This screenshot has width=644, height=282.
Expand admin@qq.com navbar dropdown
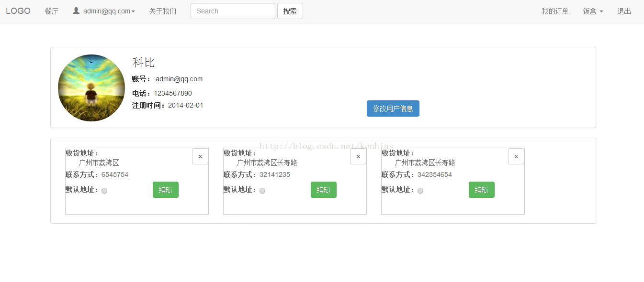point(103,11)
